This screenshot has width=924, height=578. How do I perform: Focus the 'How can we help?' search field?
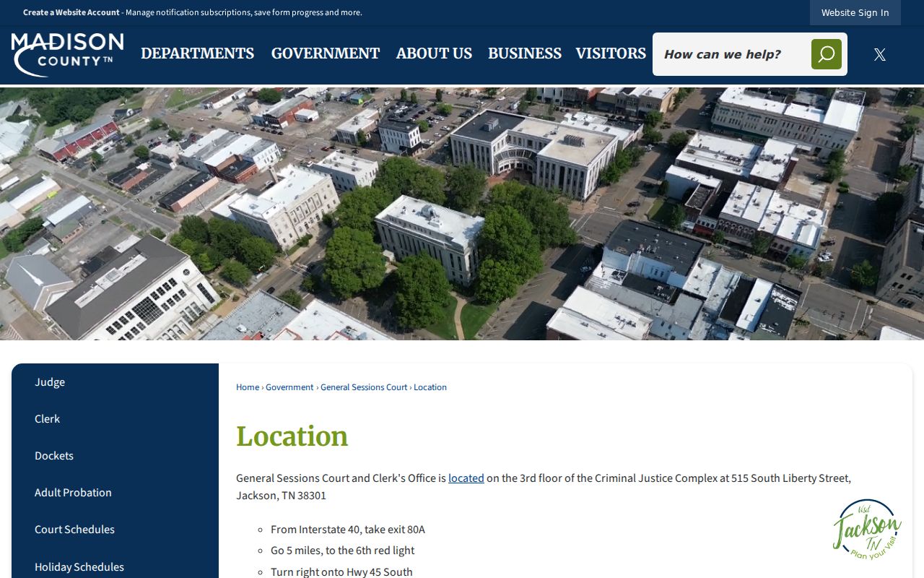[x=732, y=54]
